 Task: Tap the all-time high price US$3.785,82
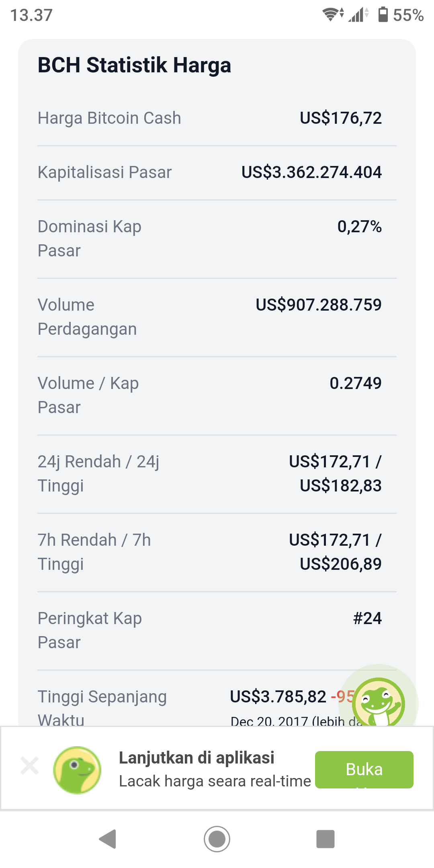coord(278,697)
